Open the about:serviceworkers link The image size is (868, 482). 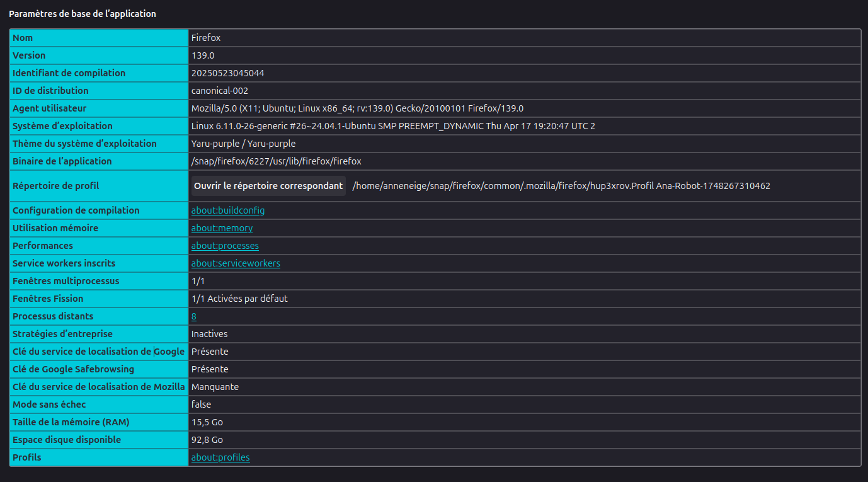(236, 263)
